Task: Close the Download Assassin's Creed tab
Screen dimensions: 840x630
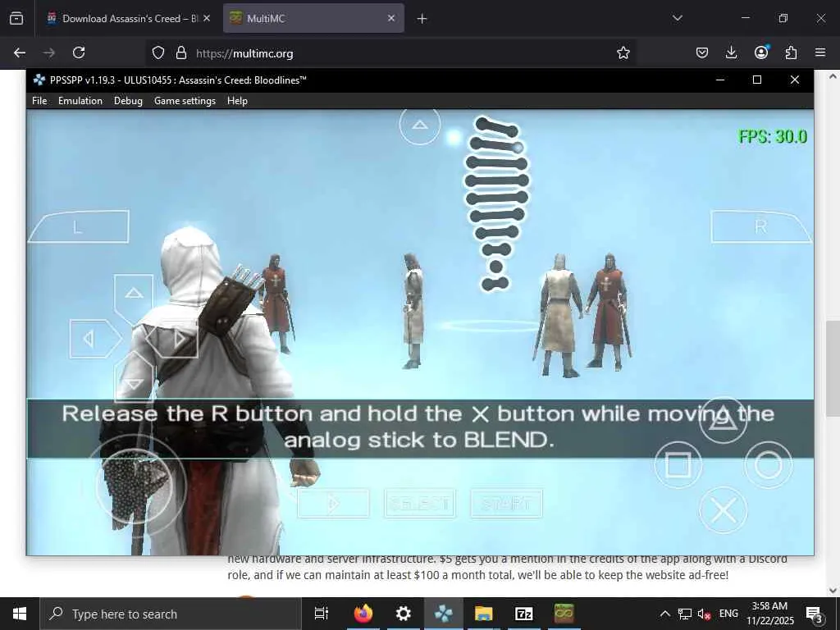Action: point(207,18)
